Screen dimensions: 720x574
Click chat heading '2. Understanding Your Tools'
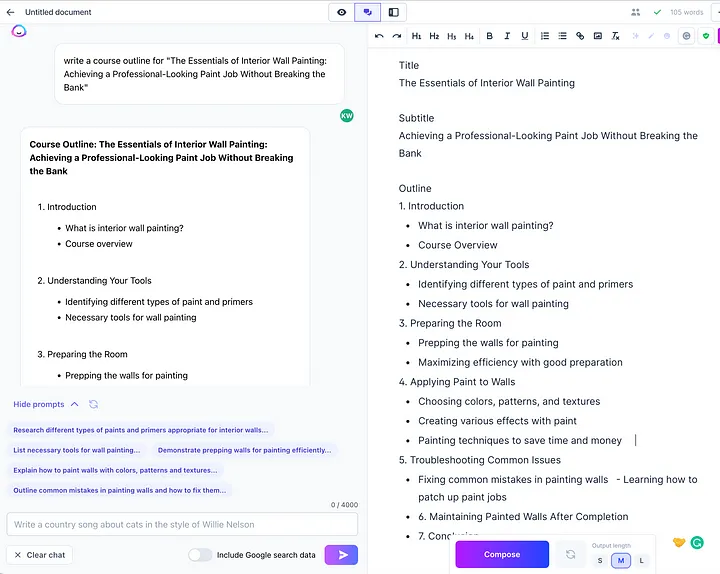coord(94,281)
